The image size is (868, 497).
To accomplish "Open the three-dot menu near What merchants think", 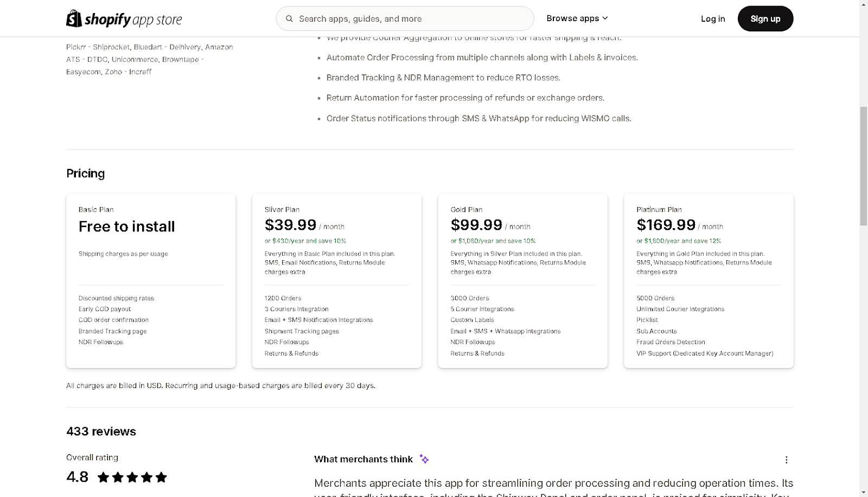I will click(x=786, y=459).
